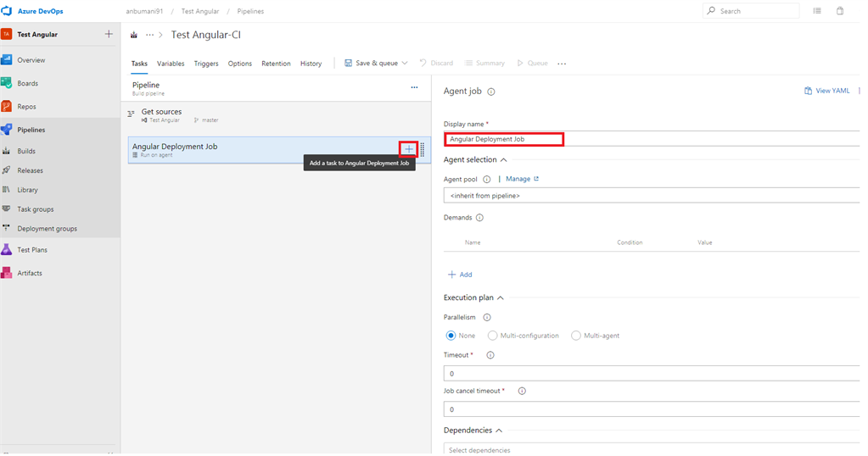Open the Deployment groups sidebar icon
The width and height of the screenshot is (868, 456).
(7, 228)
